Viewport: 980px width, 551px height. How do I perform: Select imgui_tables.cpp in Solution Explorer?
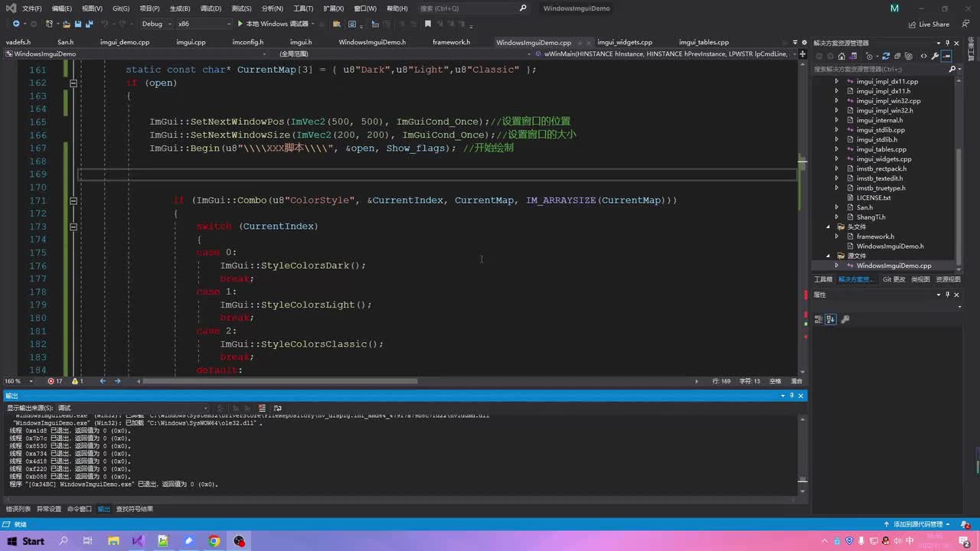(x=881, y=149)
